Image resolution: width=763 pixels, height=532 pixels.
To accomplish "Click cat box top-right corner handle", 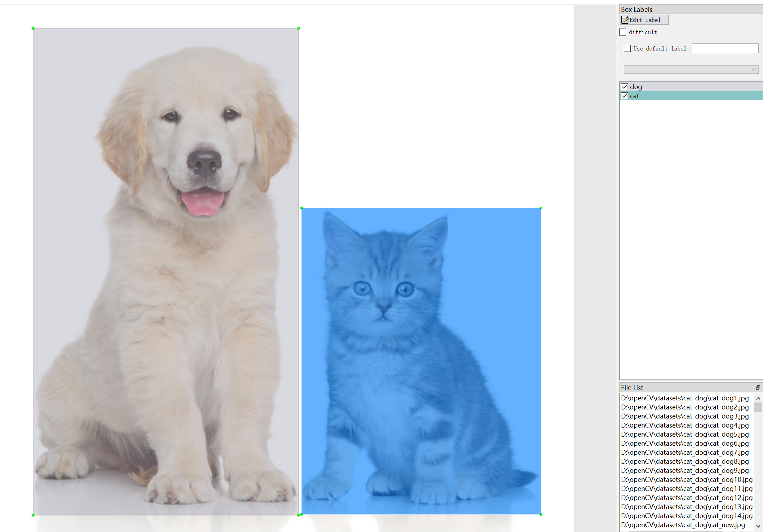I will tap(541, 208).
